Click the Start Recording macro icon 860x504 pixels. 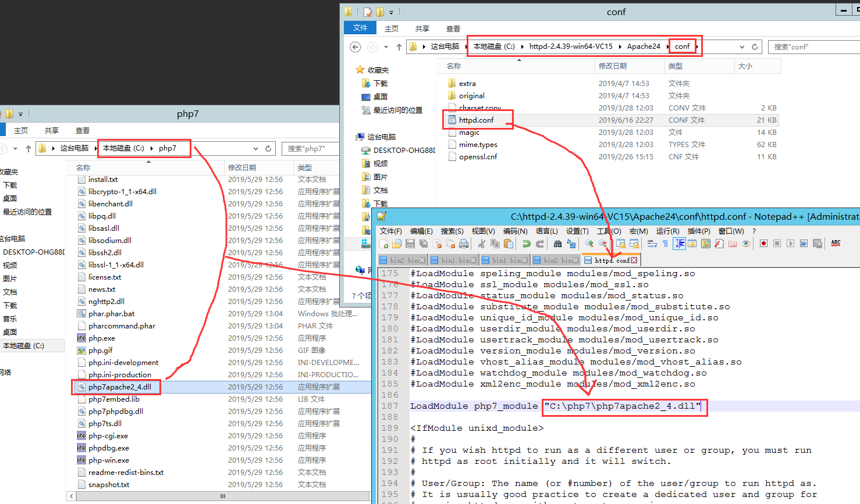pos(763,244)
